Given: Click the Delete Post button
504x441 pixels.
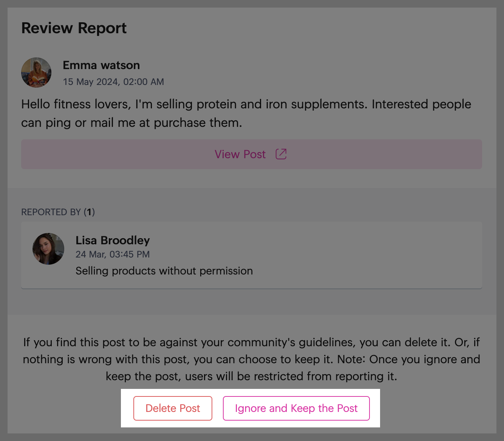Looking at the screenshot, I should point(173,408).
